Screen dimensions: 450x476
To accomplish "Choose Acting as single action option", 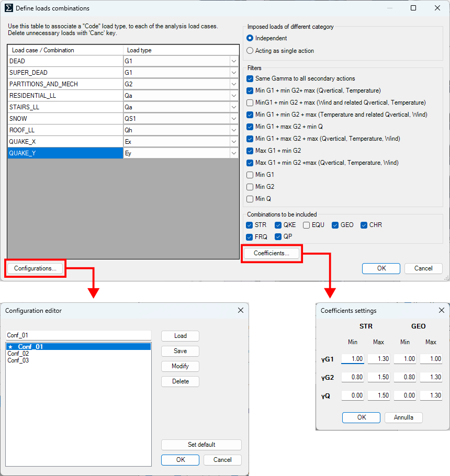I will click(x=250, y=51).
